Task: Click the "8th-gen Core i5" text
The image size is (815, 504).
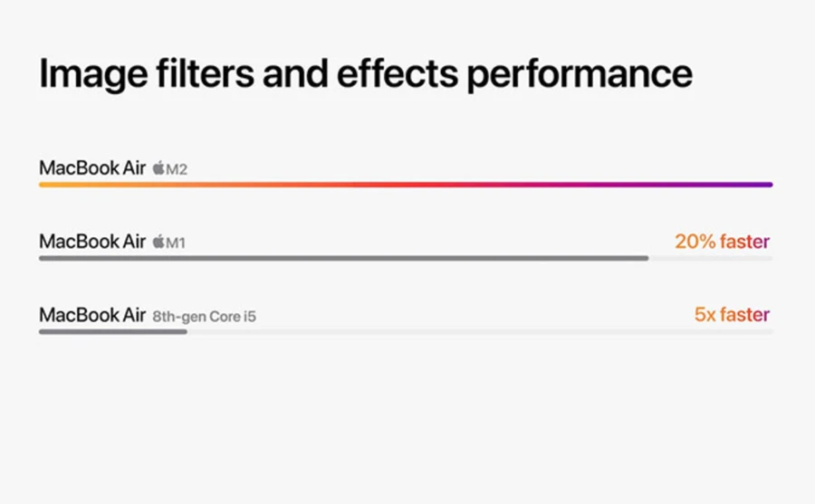Action: point(205,317)
